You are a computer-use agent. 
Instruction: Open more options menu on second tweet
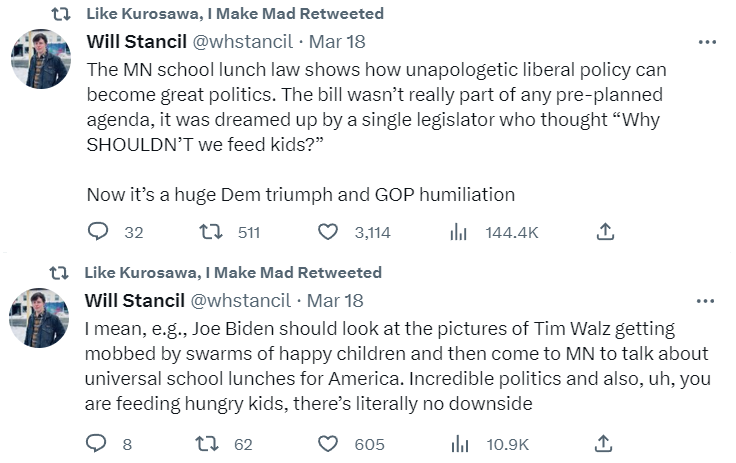[x=707, y=300]
